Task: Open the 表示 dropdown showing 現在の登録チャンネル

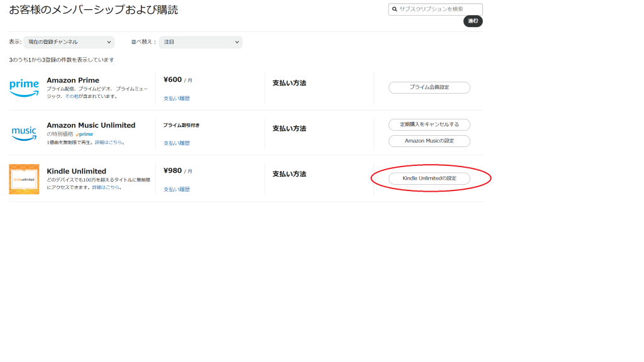Action: point(69,42)
